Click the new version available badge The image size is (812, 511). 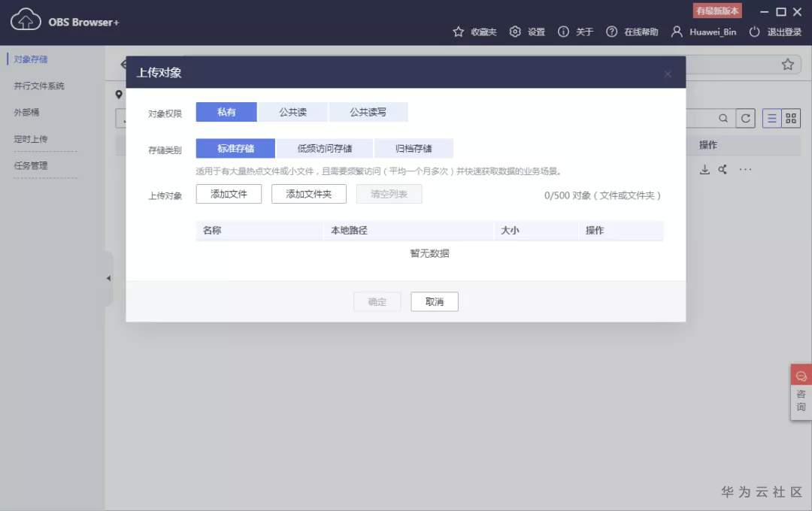click(717, 11)
